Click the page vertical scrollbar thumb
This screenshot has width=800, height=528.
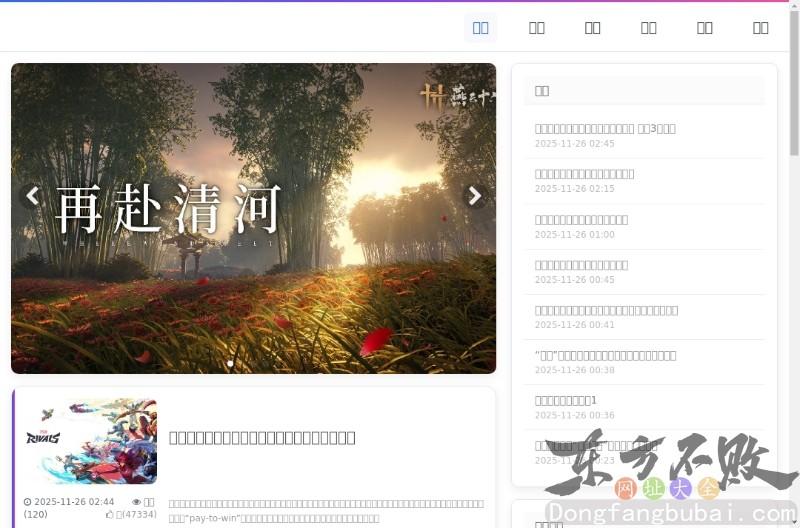point(794,82)
